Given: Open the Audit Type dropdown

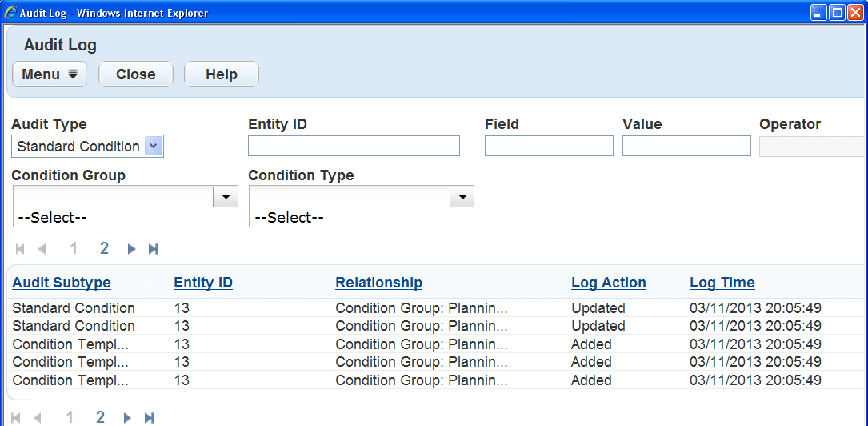Looking at the screenshot, I should [x=154, y=147].
